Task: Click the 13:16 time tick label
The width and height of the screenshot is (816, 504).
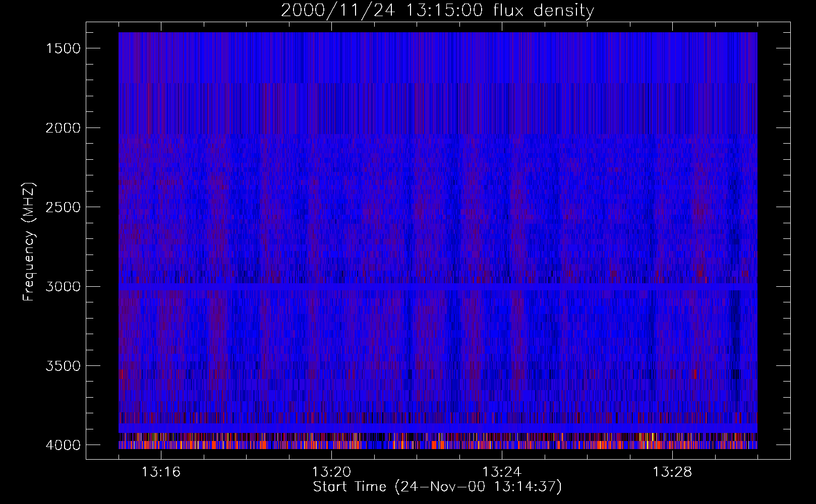Action: pyautogui.click(x=161, y=472)
